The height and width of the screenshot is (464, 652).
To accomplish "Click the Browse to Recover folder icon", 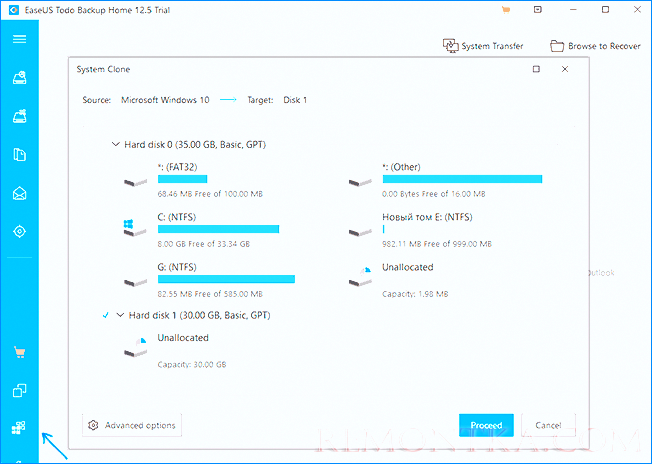I will point(557,46).
